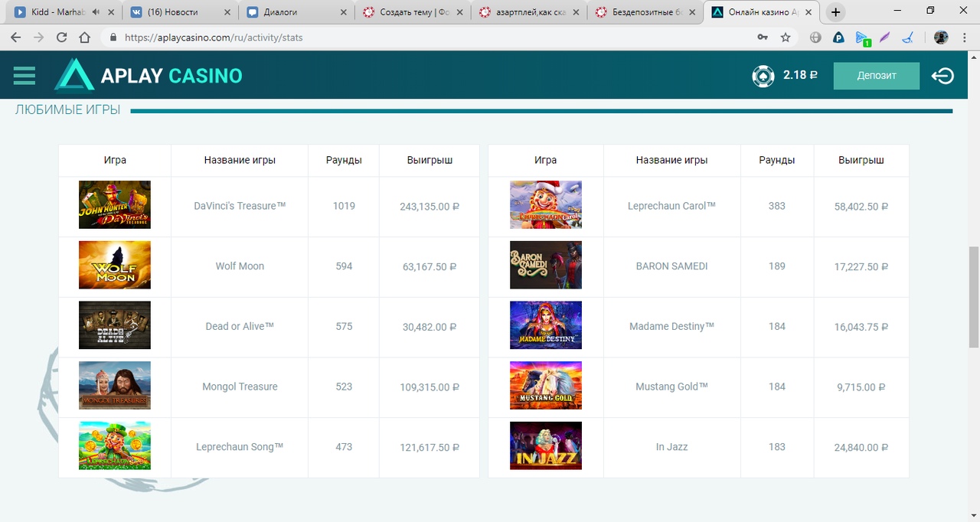Open a new browser tab

pyautogui.click(x=835, y=12)
